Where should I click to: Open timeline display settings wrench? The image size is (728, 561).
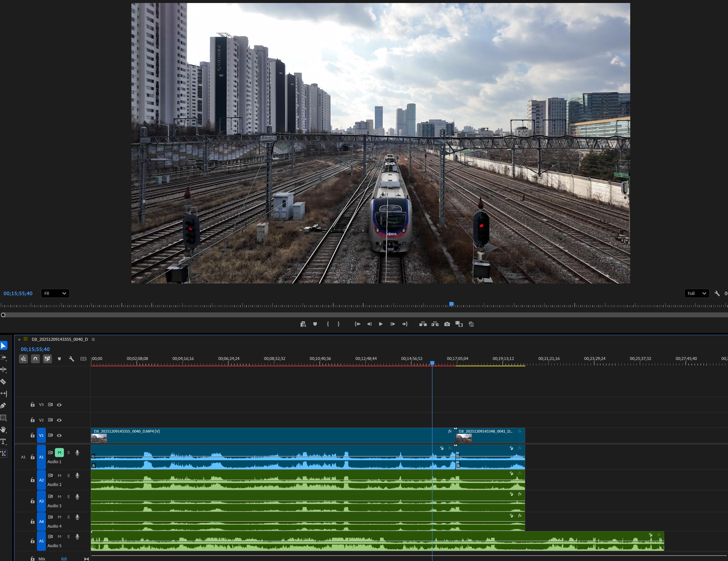[x=71, y=359]
